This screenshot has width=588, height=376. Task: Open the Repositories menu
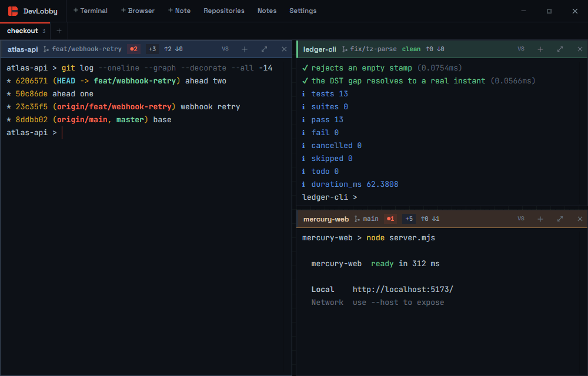tap(224, 11)
